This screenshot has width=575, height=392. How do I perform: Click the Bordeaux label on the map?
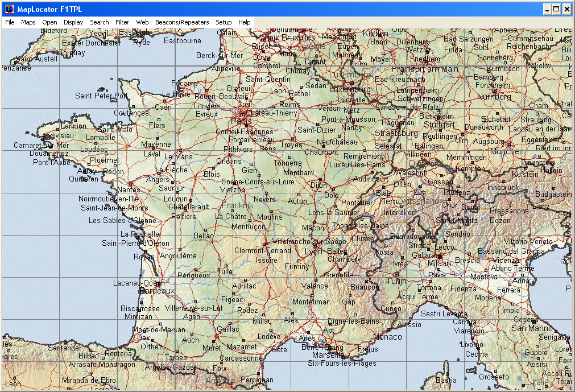tap(158, 290)
